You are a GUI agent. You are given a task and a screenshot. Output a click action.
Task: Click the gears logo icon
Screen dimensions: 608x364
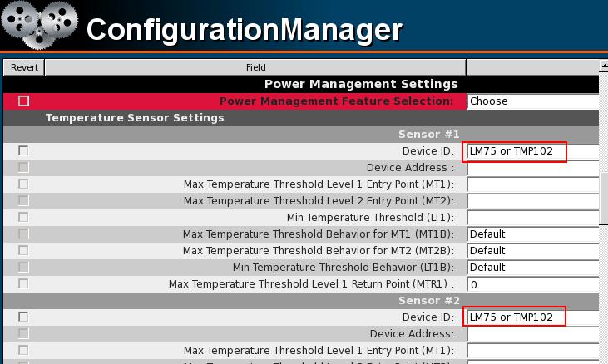[x=39, y=25]
